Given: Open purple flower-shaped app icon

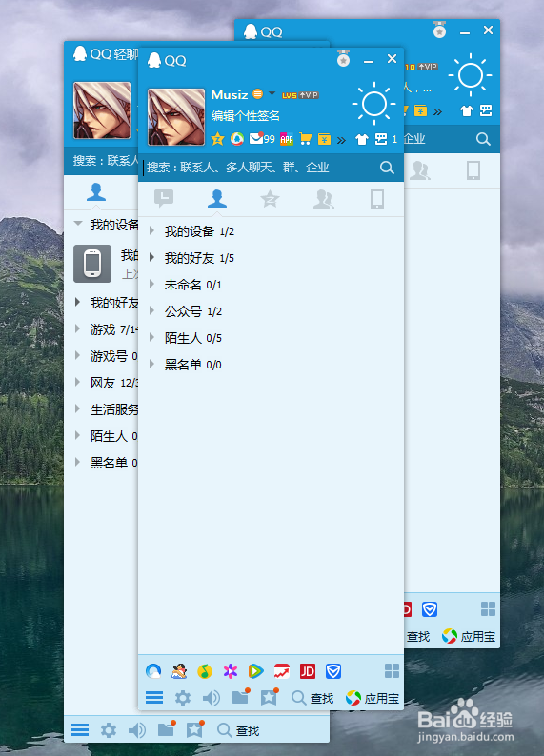Looking at the screenshot, I should (230, 670).
